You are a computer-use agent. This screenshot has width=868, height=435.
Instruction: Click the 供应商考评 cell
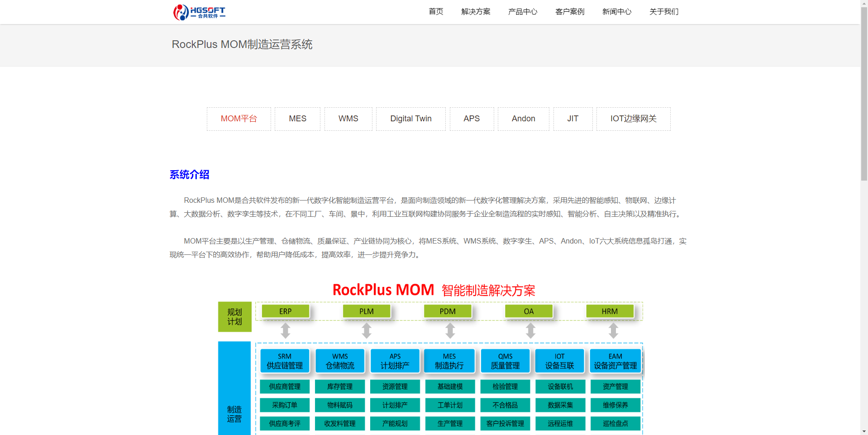285,424
